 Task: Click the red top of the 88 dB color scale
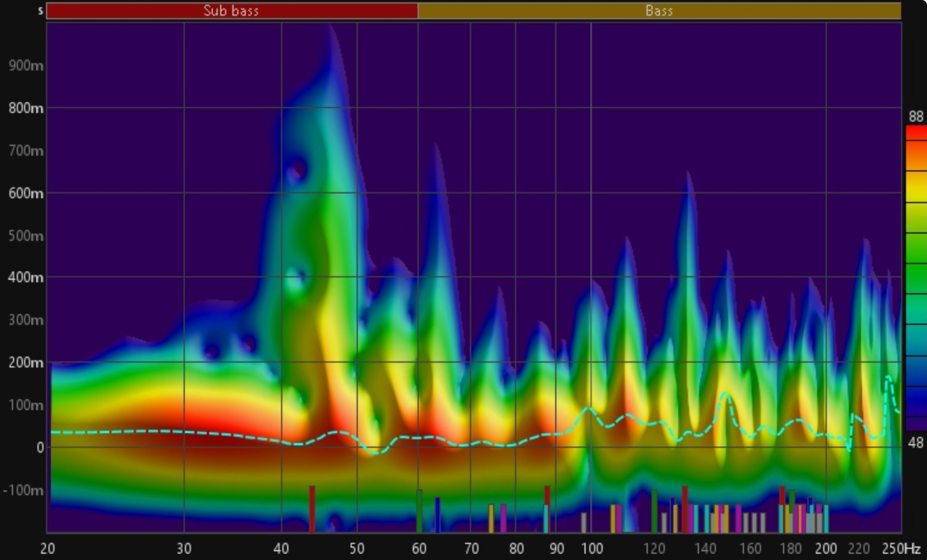click(x=916, y=132)
